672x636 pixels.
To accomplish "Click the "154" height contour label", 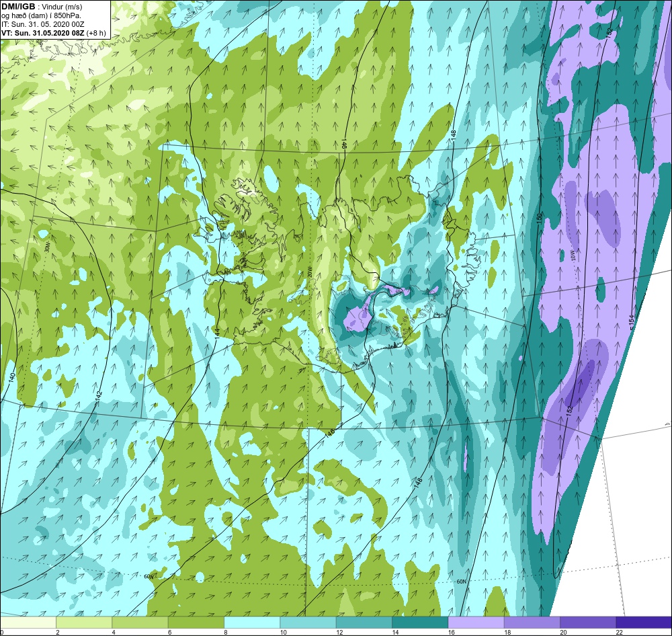I will click(x=631, y=321).
